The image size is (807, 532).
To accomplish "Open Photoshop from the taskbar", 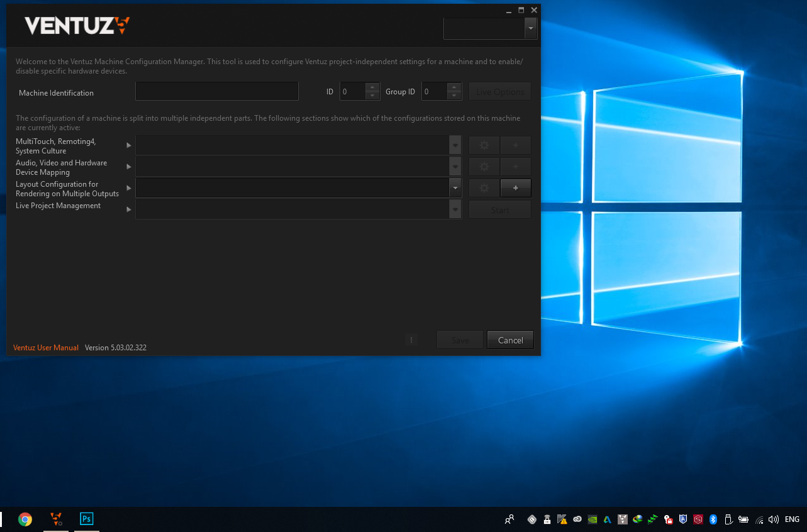I will coord(87,519).
